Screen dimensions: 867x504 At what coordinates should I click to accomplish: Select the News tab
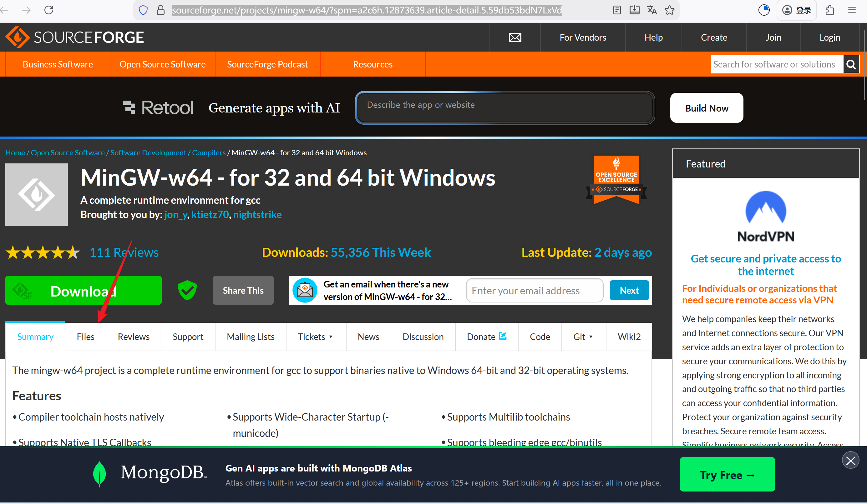(368, 337)
